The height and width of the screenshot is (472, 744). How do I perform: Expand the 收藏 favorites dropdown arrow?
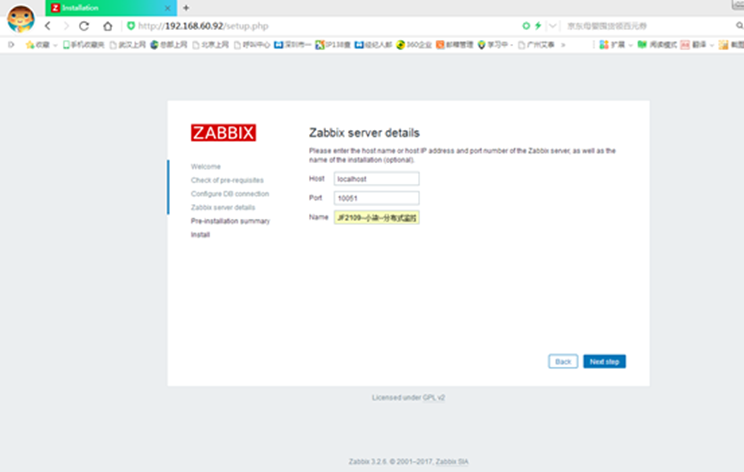coord(55,45)
